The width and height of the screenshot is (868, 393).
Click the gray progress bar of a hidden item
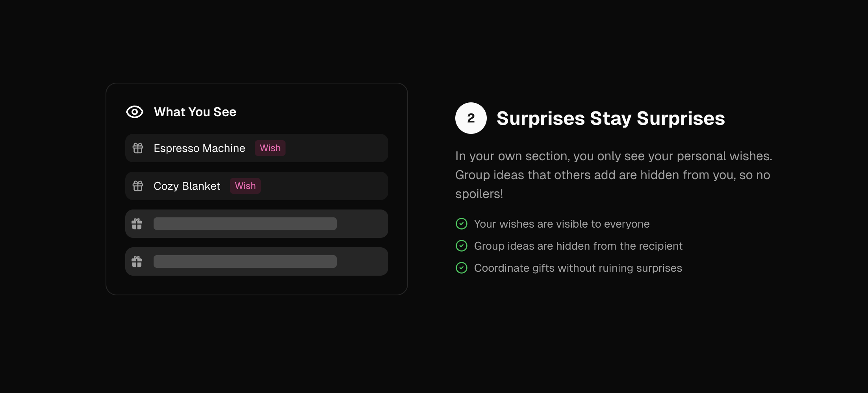[x=245, y=223]
